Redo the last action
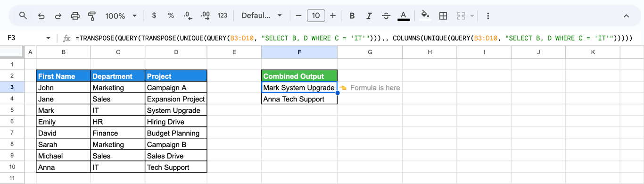The width and height of the screenshot is (644, 184). (58, 16)
